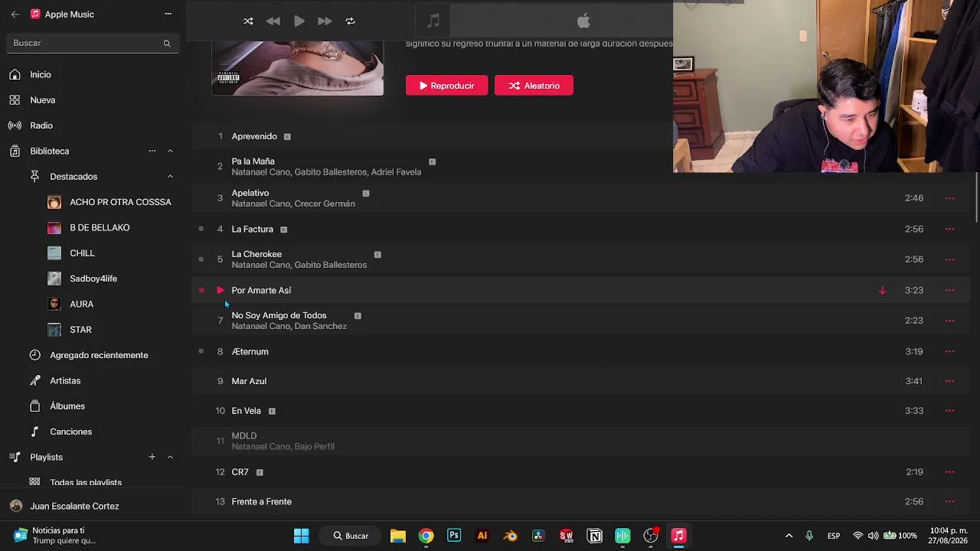Switch to Google Chrome in the taskbar

tap(426, 536)
